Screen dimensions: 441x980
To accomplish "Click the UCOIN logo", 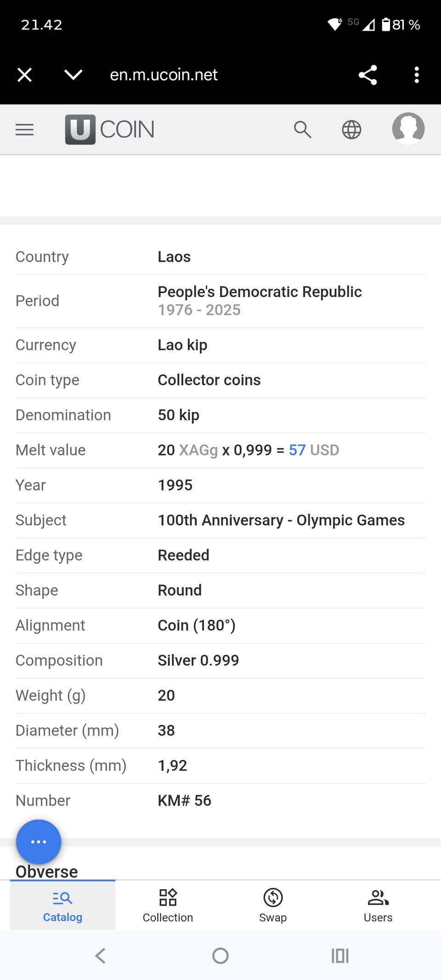I will pos(110,130).
